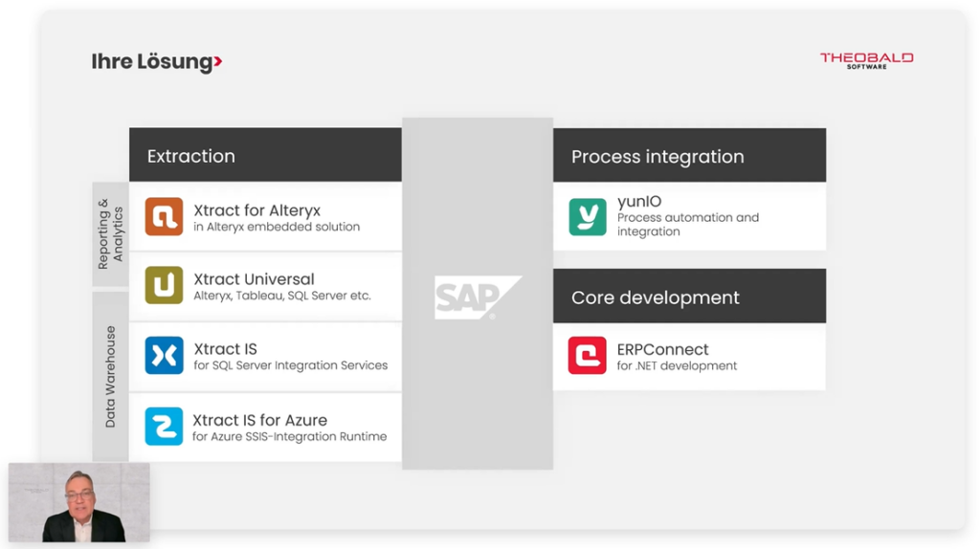Click the SAP logo in center
Image resolution: width=980 pixels, height=549 pixels.
(478, 297)
